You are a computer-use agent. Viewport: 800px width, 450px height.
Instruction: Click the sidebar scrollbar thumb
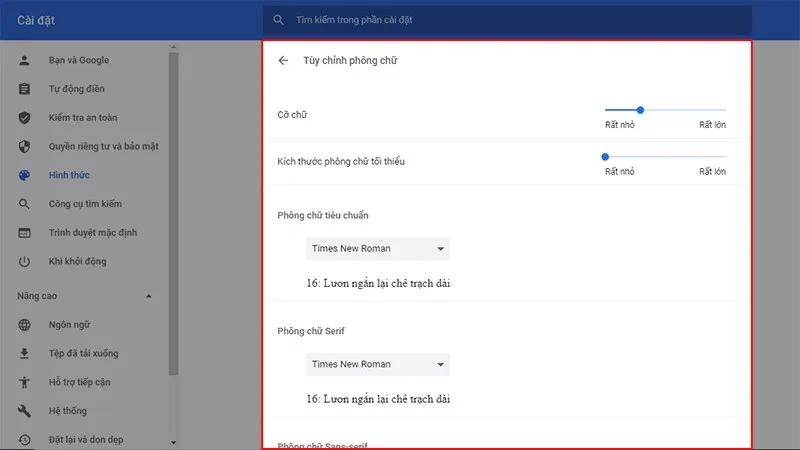click(x=173, y=213)
